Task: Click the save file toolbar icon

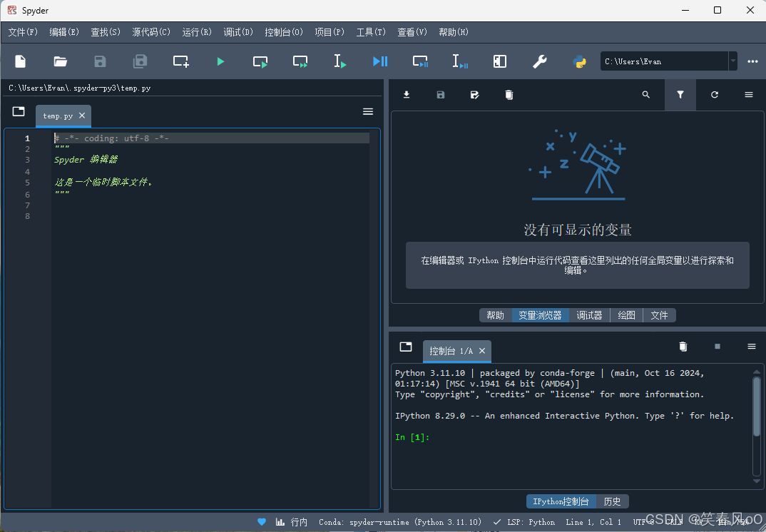Action: point(100,61)
